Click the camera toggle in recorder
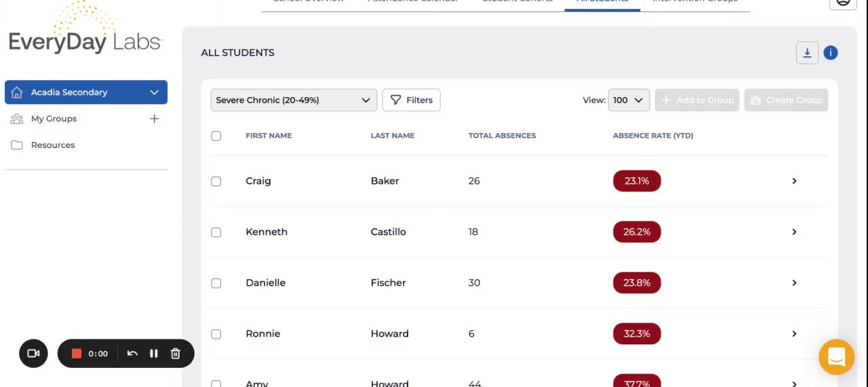This screenshot has height=387, width=868. tap(33, 353)
